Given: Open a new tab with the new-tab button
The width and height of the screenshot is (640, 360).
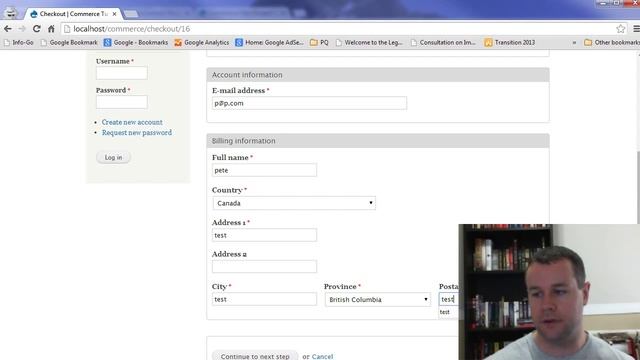Looking at the screenshot, I should pos(131,14).
